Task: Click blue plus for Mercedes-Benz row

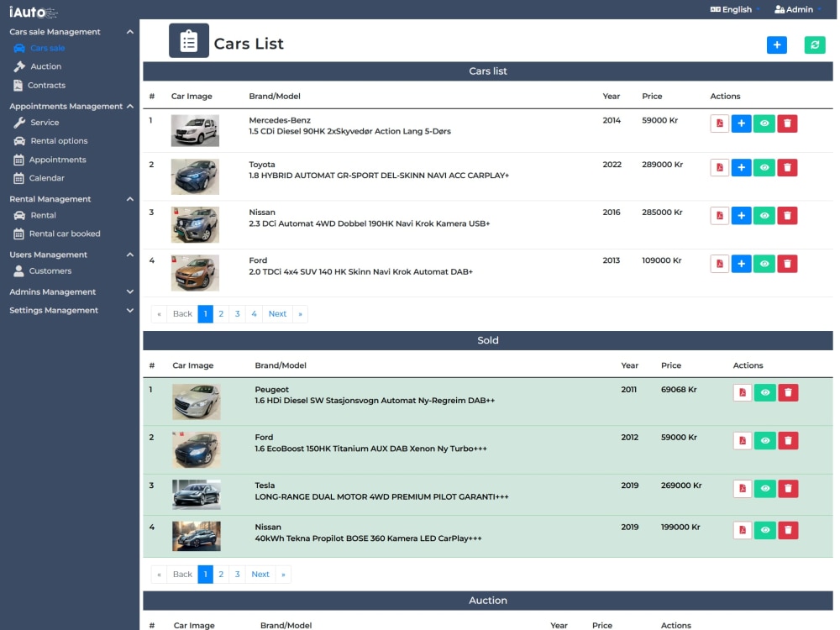Action: tap(741, 123)
